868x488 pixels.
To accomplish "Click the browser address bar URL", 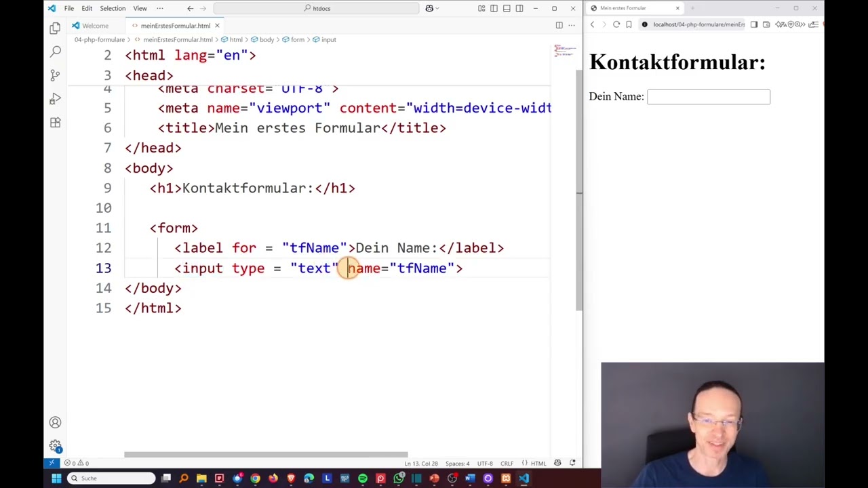I will [698, 24].
